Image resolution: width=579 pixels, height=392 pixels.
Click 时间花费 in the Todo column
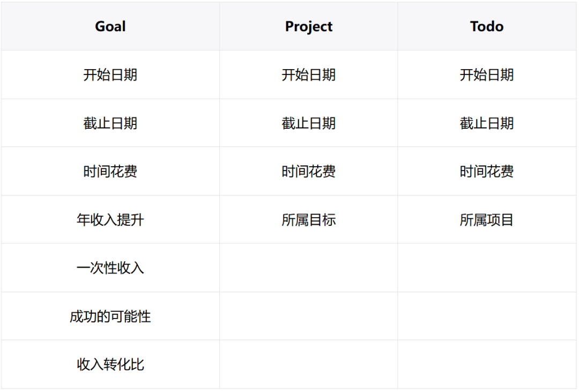click(487, 172)
